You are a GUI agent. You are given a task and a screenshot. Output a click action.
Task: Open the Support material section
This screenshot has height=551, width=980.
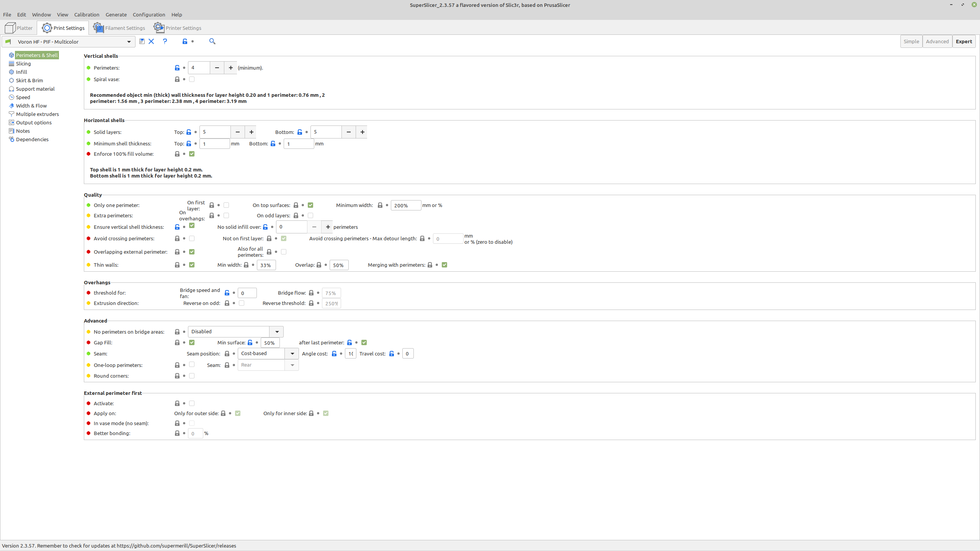(35, 89)
